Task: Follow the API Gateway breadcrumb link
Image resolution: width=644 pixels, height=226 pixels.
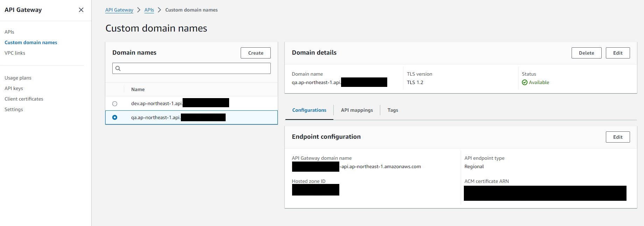Action: pyautogui.click(x=119, y=10)
